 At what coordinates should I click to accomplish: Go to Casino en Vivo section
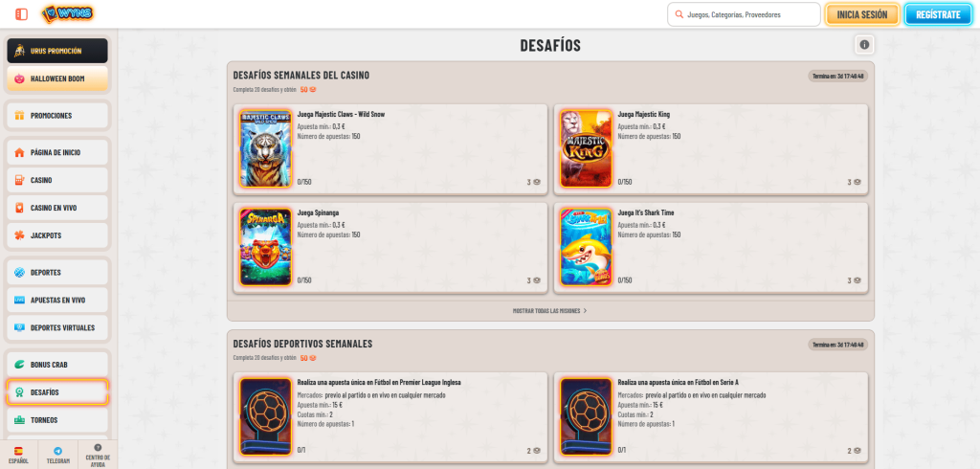(57, 208)
